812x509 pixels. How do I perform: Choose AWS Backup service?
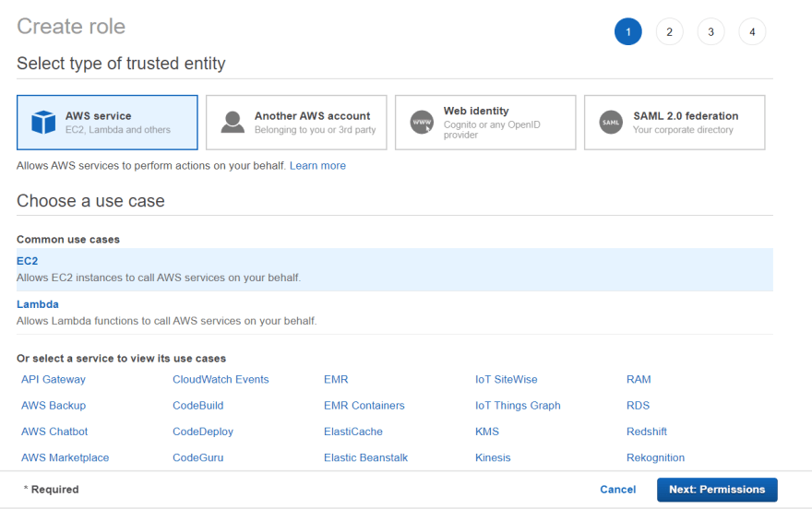pyautogui.click(x=54, y=406)
